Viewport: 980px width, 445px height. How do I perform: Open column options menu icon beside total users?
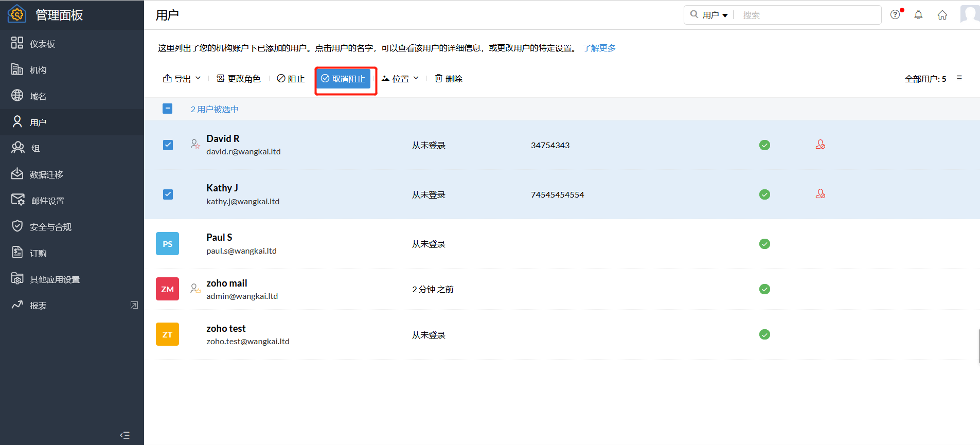pos(959,78)
